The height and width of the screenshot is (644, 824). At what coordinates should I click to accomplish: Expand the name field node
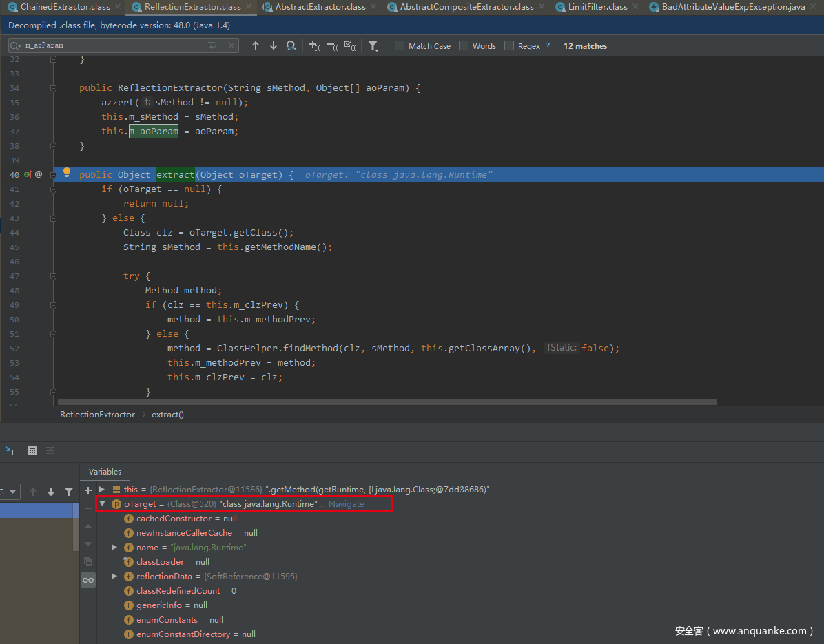point(114,548)
